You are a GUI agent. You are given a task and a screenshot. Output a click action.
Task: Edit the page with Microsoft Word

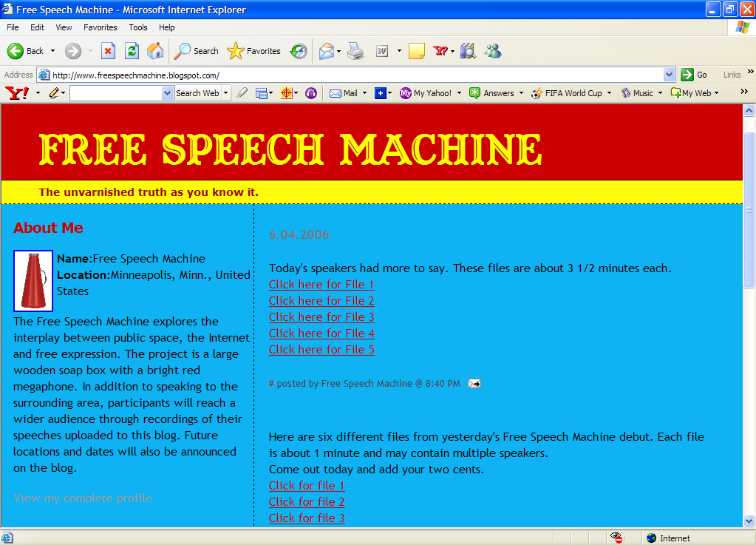(x=383, y=50)
